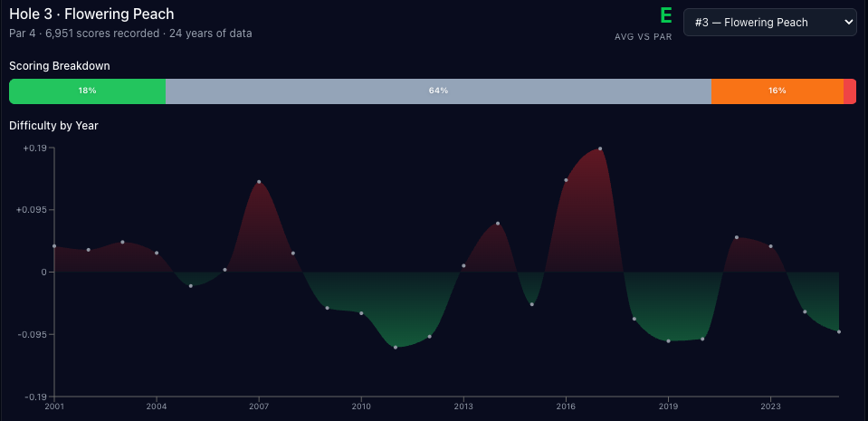Click the 2019 data point
This screenshot has width=868, height=421.
click(668, 341)
